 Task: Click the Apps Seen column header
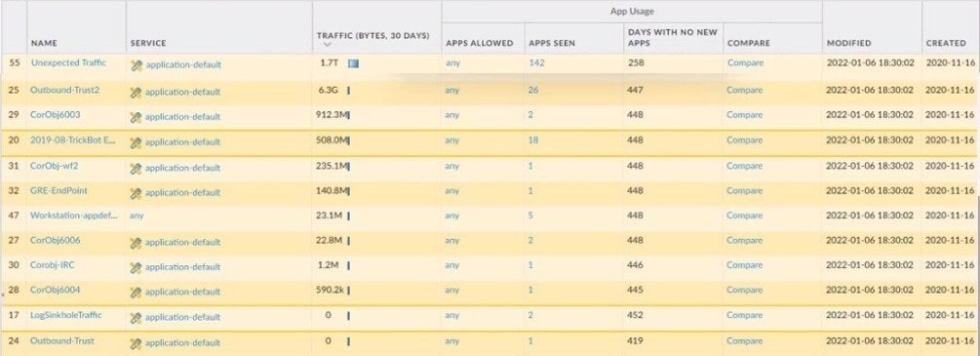pyautogui.click(x=551, y=43)
